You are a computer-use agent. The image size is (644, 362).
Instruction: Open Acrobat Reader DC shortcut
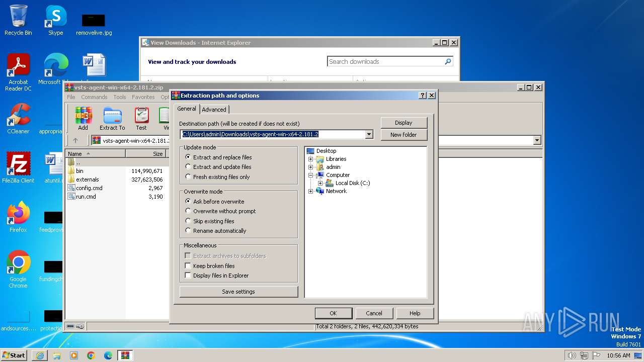pyautogui.click(x=18, y=72)
